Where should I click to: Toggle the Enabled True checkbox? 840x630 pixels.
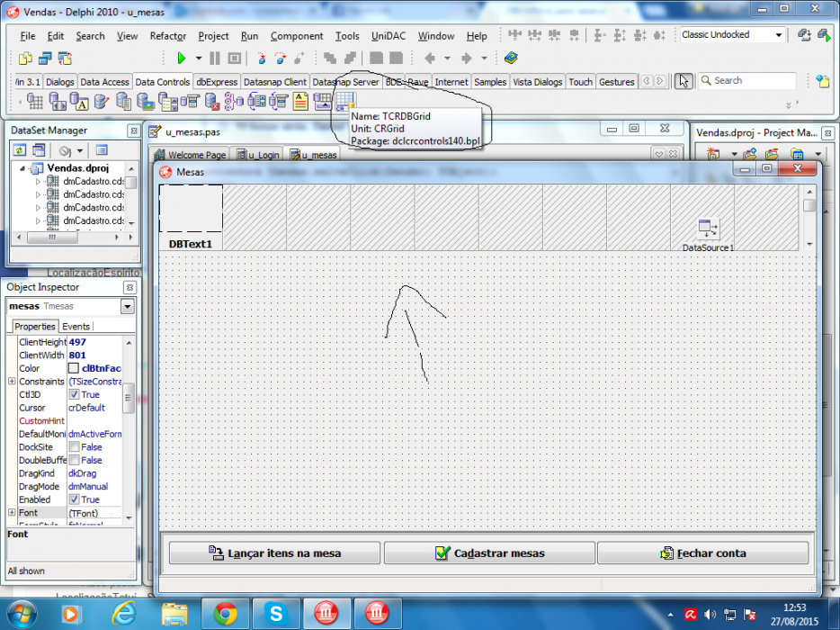point(74,499)
